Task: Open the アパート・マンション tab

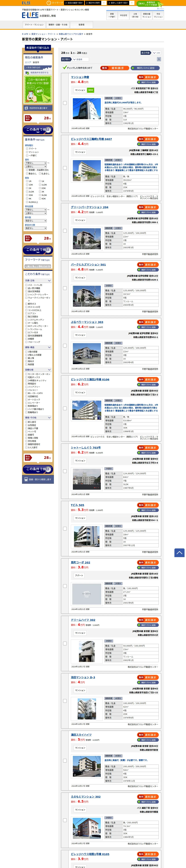Action: (34, 25)
